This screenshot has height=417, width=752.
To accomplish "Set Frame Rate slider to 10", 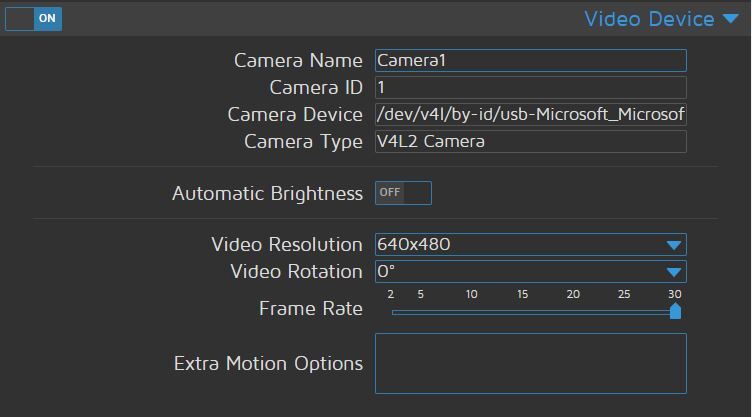I will pos(472,312).
